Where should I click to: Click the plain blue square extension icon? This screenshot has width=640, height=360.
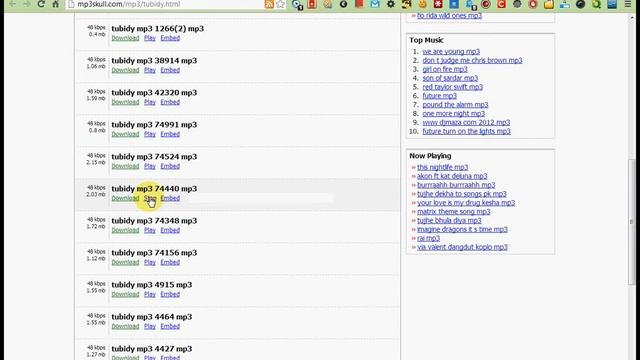tap(454, 4)
